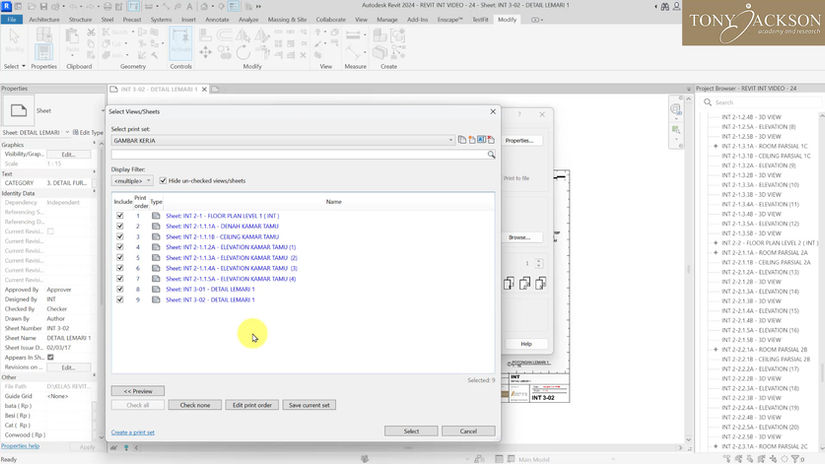Click the Cut scissors icon in Clipboard panel

click(x=91, y=33)
